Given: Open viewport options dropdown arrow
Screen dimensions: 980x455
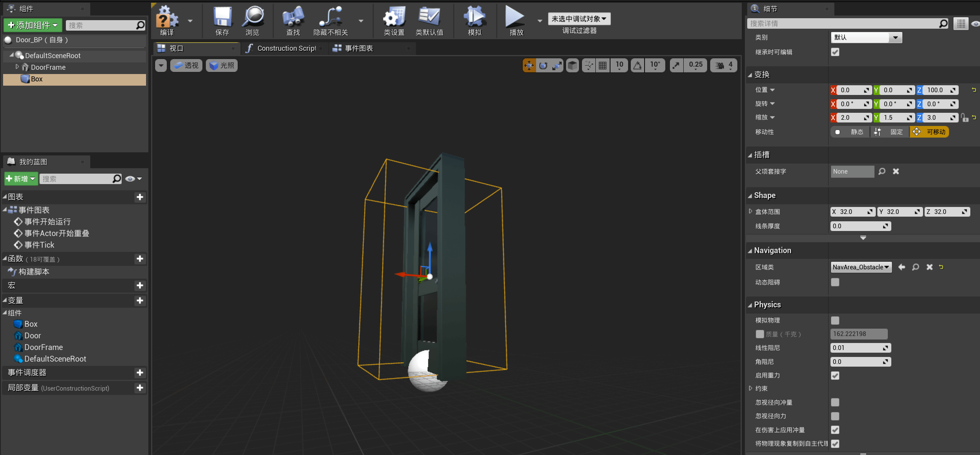Looking at the screenshot, I should click(161, 65).
